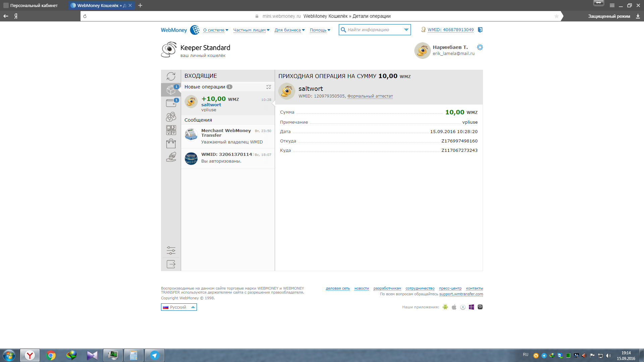Click the Формальный аттестат link
The height and width of the screenshot is (362, 644).
tap(370, 96)
